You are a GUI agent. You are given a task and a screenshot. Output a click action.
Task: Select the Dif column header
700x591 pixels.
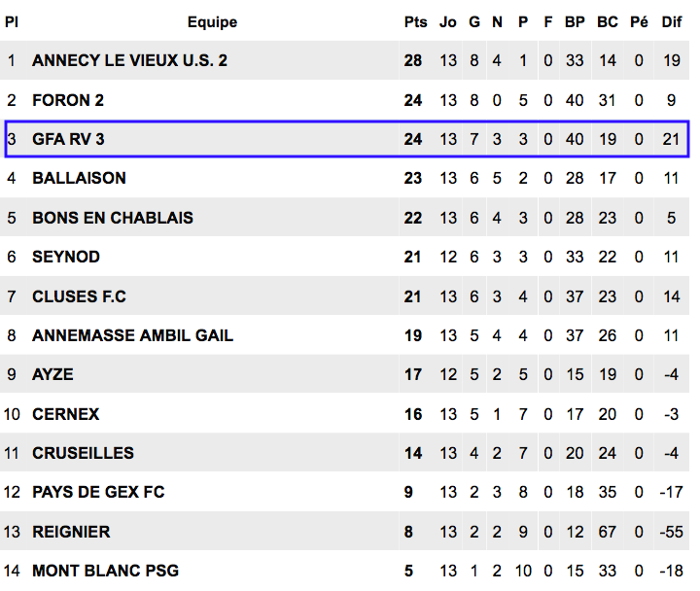coord(672,22)
